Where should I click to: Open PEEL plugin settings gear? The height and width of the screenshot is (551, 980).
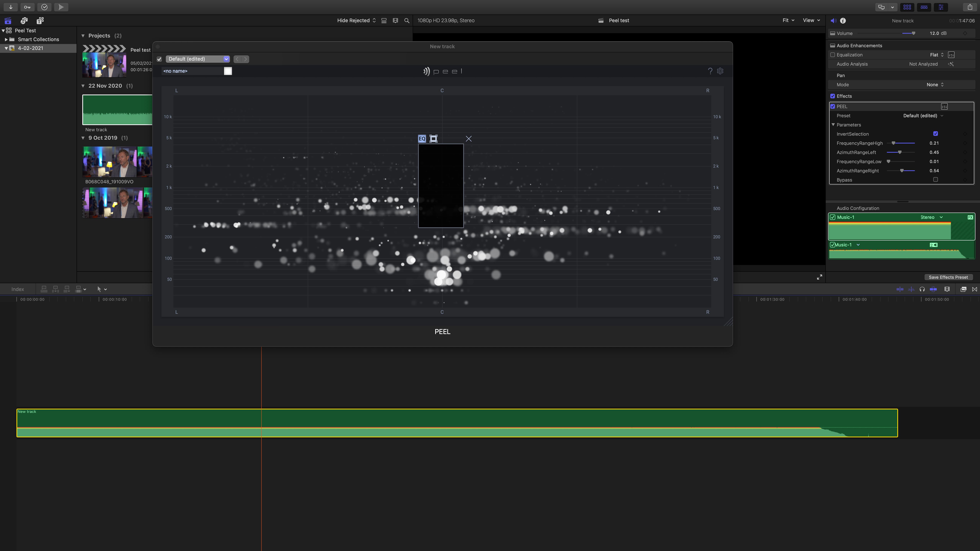pyautogui.click(x=720, y=71)
